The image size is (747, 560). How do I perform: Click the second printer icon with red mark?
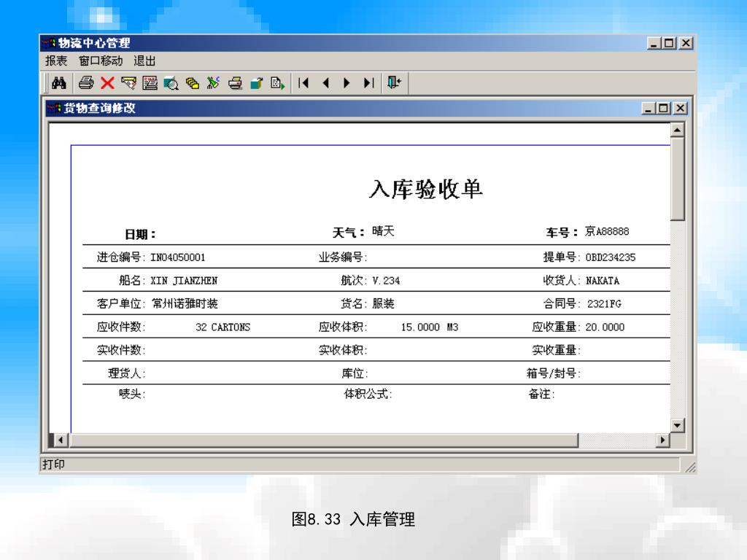(235, 83)
